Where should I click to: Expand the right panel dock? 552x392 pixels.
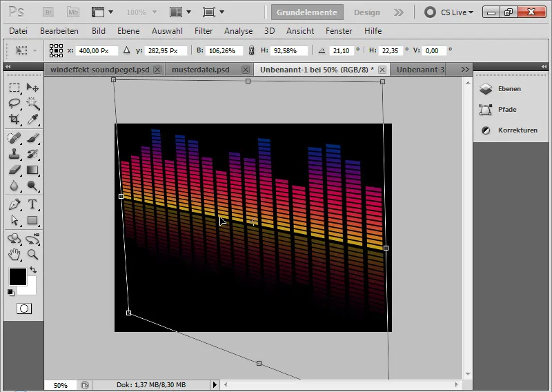click(x=544, y=66)
